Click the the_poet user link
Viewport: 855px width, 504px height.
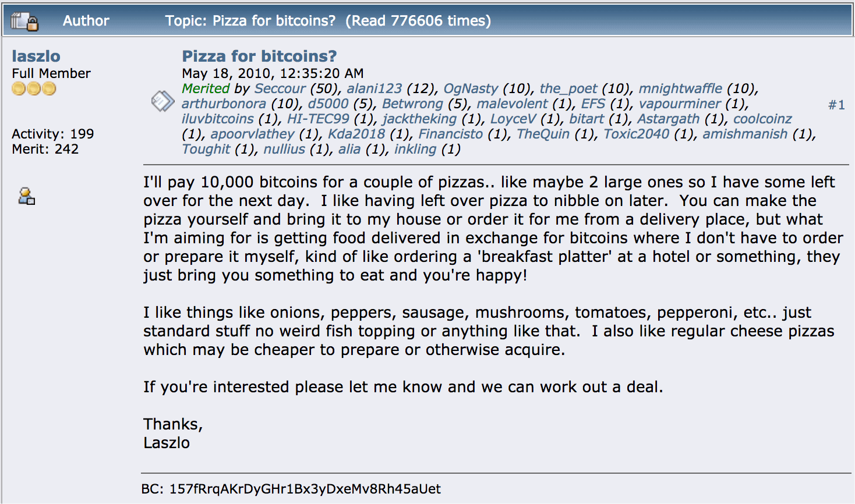click(x=568, y=88)
